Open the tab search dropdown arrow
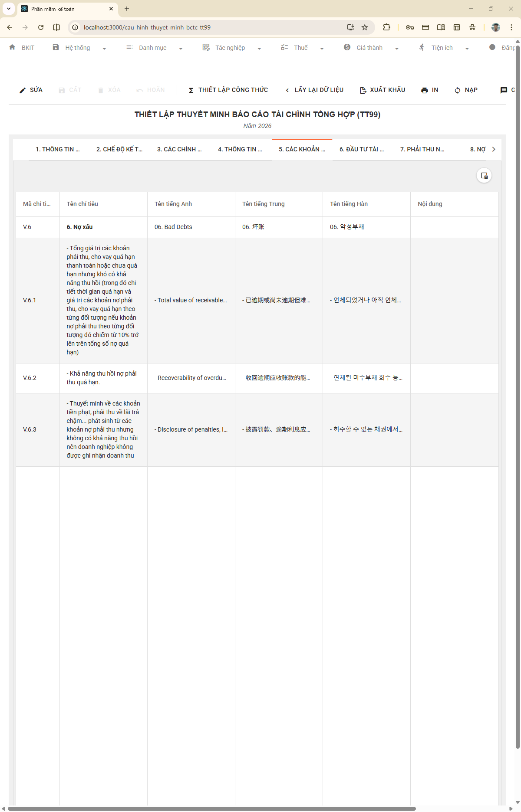Viewport: 521px width, 812px height. tap(8, 9)
